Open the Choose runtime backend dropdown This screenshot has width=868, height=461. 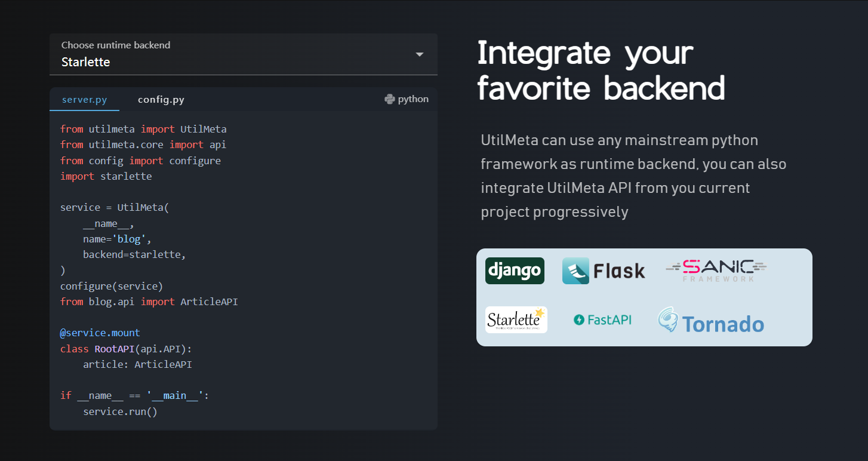point(244,54)
